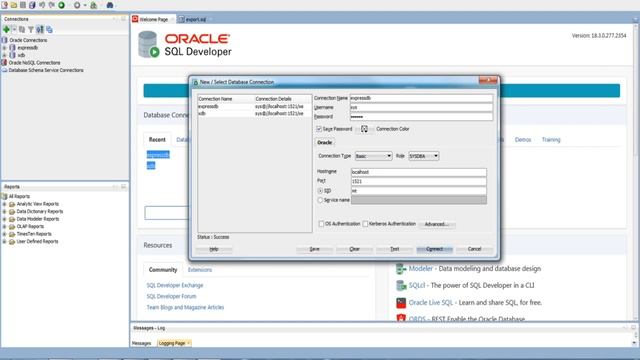The width and height of the screenshot is (640, 360).
Task: Click the All Reports root icon
Action: click(4, 196)
